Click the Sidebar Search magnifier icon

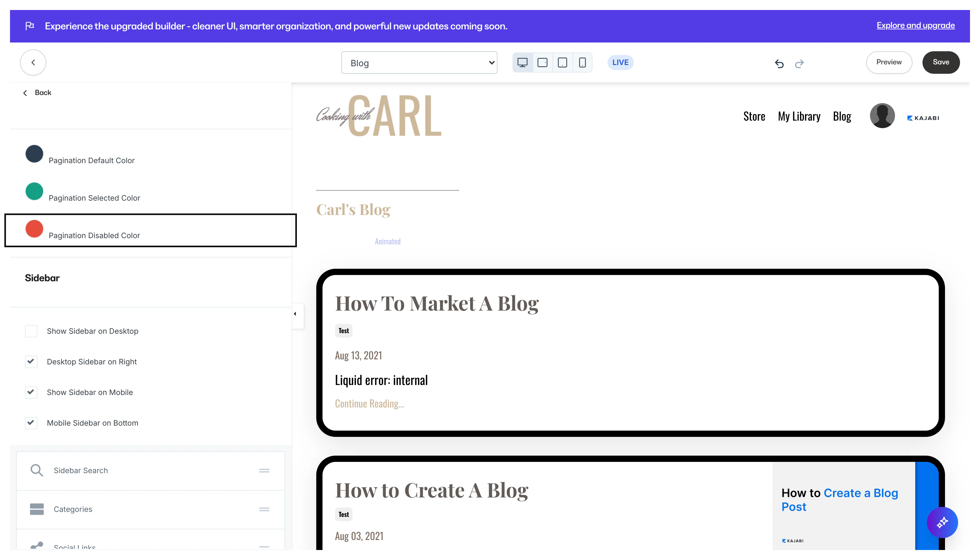point(37,470)
